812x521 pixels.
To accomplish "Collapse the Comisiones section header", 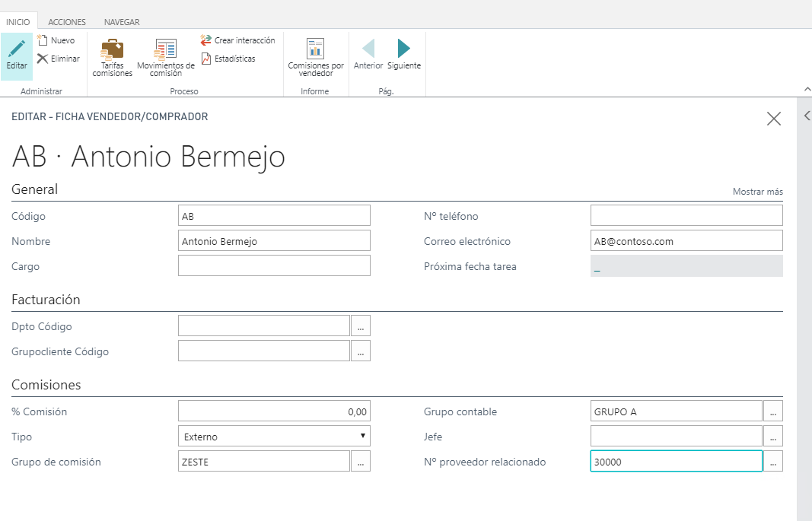I will click(46, 385).
